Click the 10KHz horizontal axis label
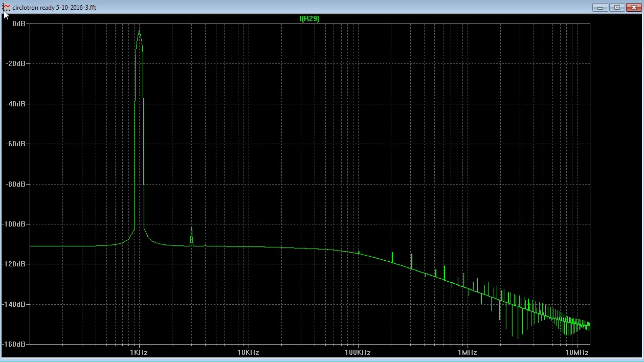The height and width of the screenshot is (362, 644). coord(248,353)
